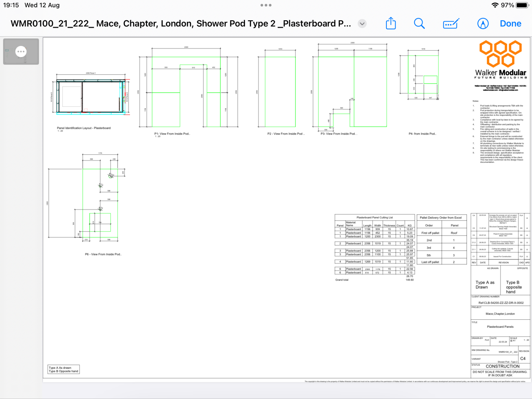
Task: Tap the 149.60 grand total value
Action: pos(410,280)
